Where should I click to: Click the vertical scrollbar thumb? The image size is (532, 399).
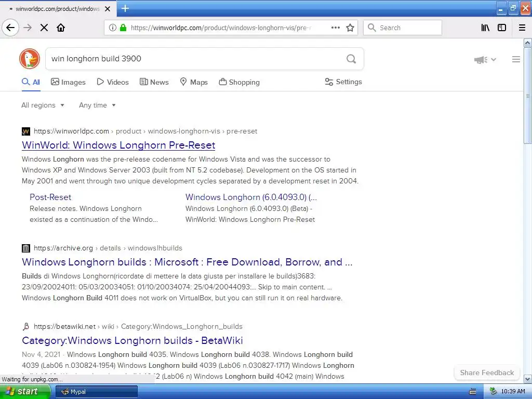[528, 96]
